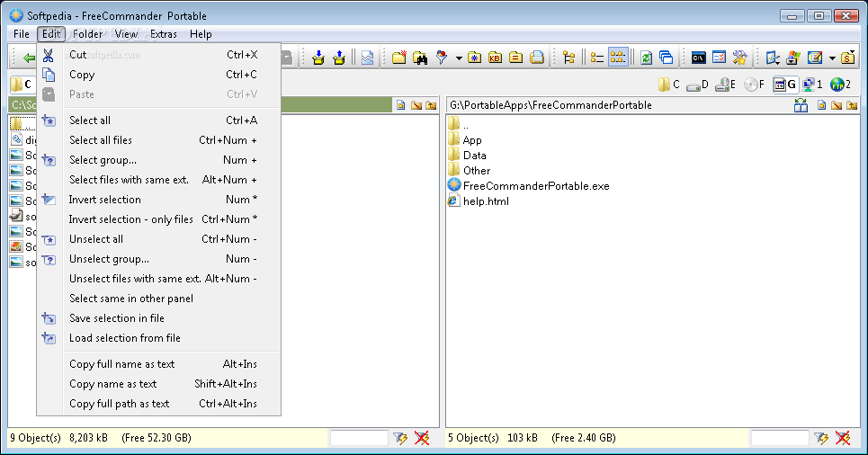The image size is (868, 455).
Task: Click right panel filter funnel icon in status bar
Action: click(x=821, y=439)
